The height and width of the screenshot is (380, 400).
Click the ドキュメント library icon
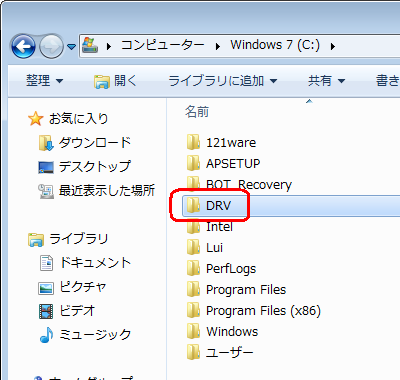46,263
